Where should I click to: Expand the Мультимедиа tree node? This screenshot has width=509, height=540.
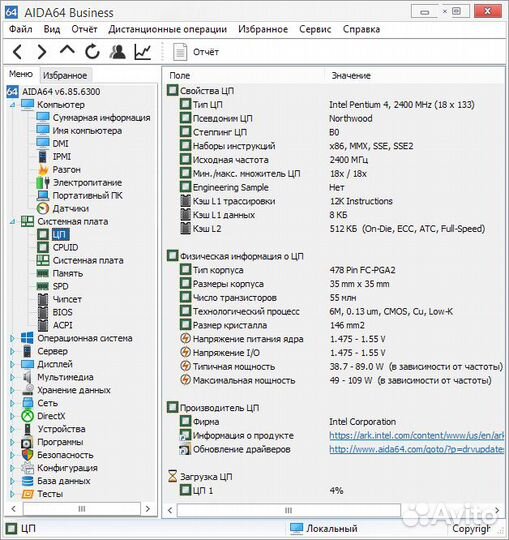click(x=12, y=377)
